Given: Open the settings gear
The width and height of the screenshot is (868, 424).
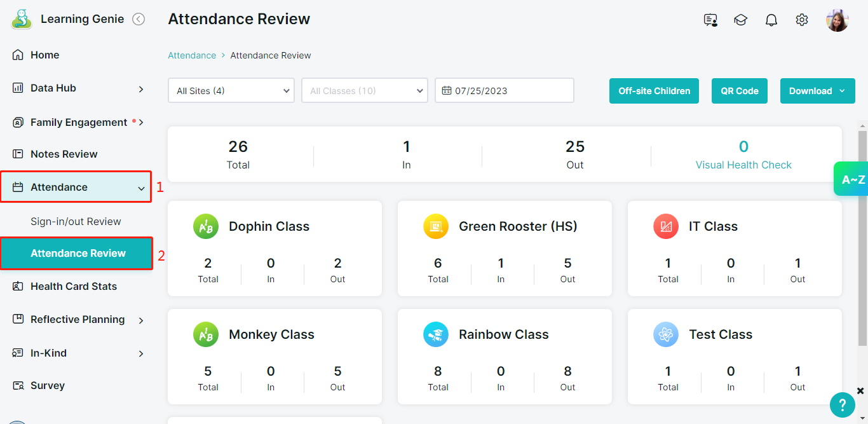Looking at the screenshot, I should coord(802,20).
